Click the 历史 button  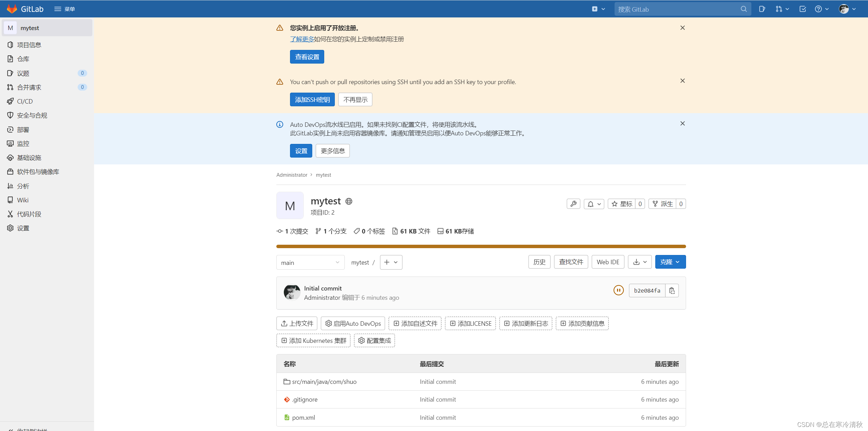click(x=539, y=262)
